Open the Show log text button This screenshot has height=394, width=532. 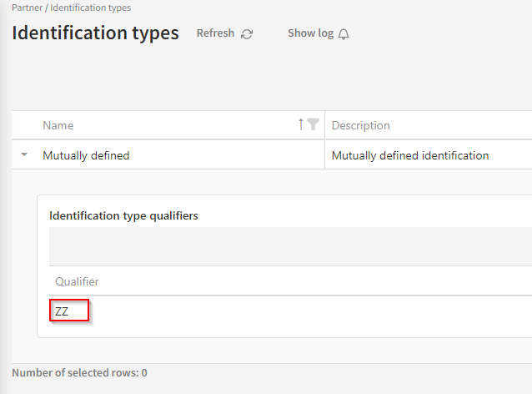pos(310,33)
